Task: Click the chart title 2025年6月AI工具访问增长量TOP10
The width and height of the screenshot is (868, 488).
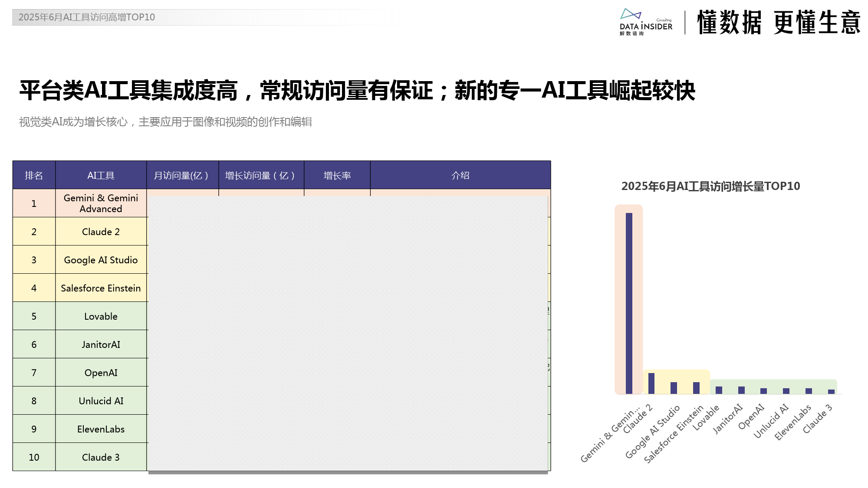Action: [x=710, y=186]
